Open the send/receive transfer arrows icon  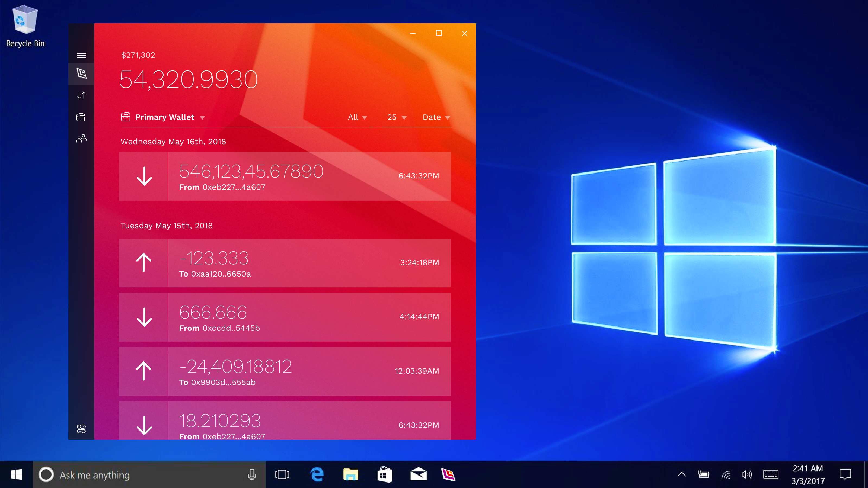pyautogui.click(x=81, y=95)
